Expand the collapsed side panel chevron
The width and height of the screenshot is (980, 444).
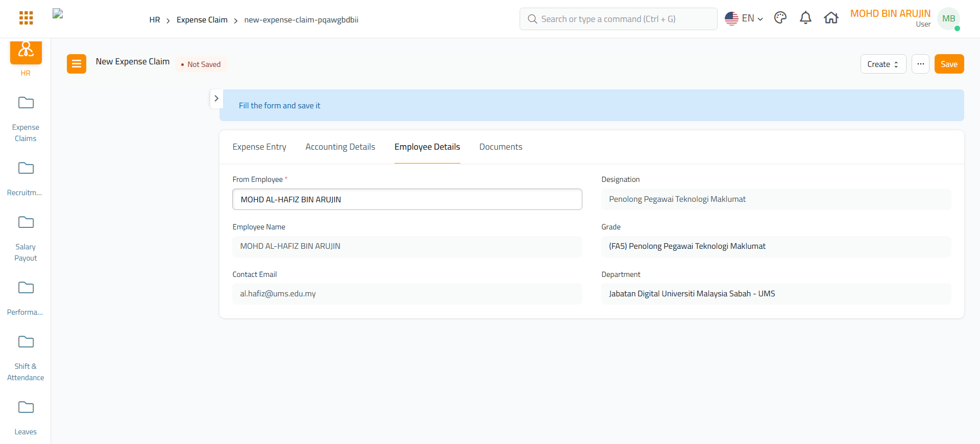click(x=216, y=99)
